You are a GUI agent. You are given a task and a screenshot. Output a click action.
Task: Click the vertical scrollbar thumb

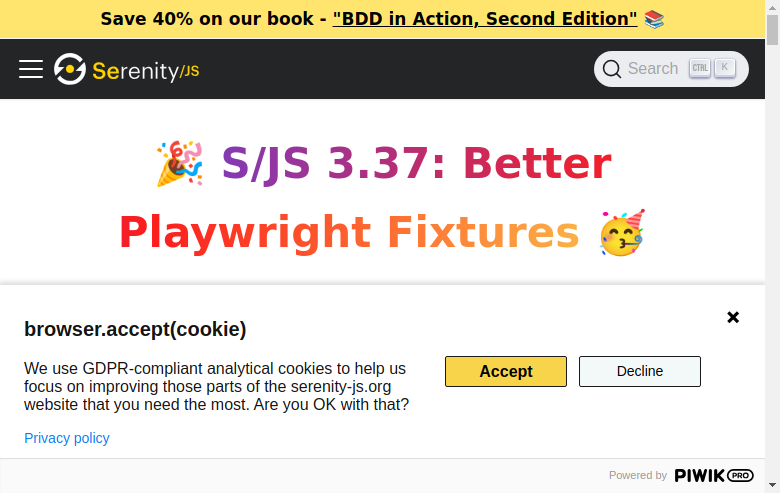click(772, 30)
